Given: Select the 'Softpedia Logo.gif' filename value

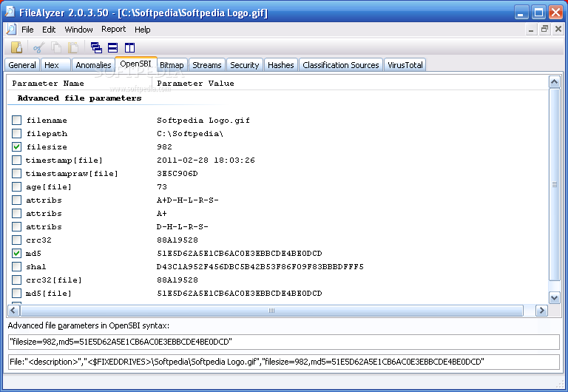Looking at the screenshot, I should tap(203, 120).
